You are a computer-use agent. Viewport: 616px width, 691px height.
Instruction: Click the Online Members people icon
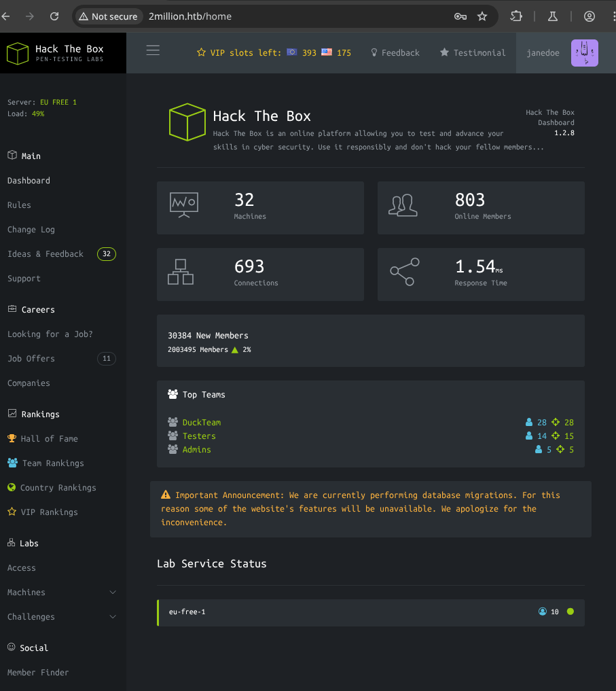coord(403,205)
